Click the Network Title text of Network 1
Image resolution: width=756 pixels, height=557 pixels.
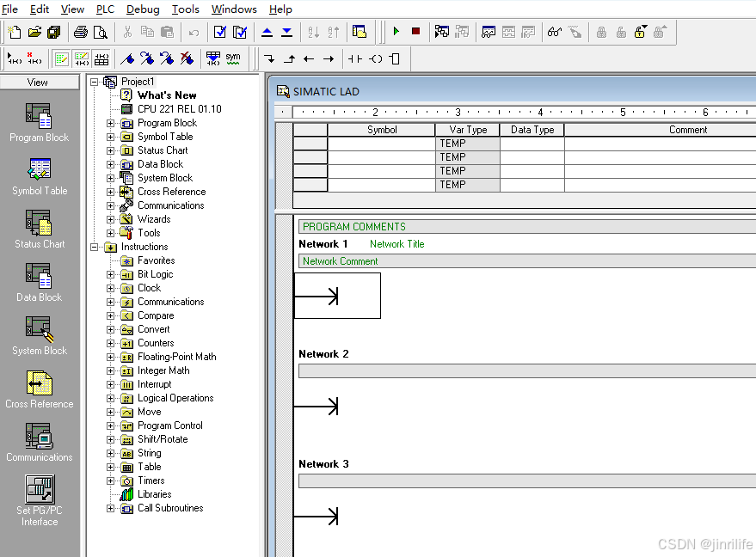pyautogui.click(x=396, y=244)
